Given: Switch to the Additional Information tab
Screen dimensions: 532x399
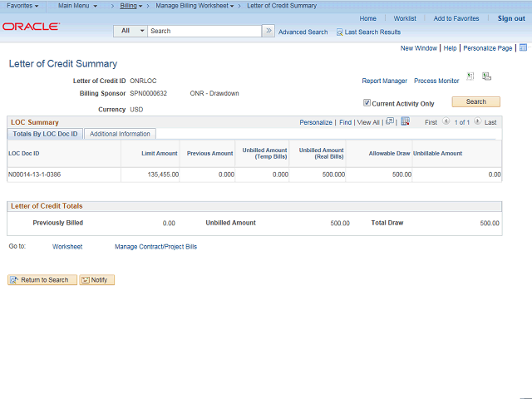Looking at the screenshot, I should pos(120,134).
